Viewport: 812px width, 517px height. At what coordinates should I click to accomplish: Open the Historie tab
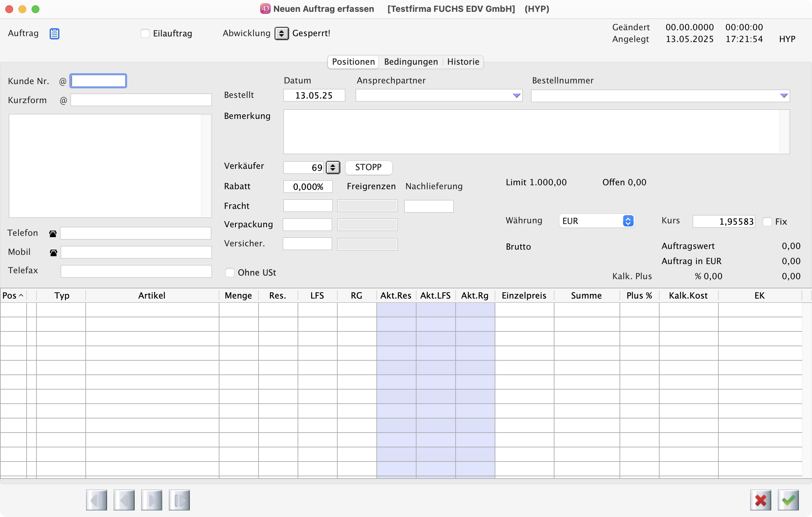pos(463,62)
